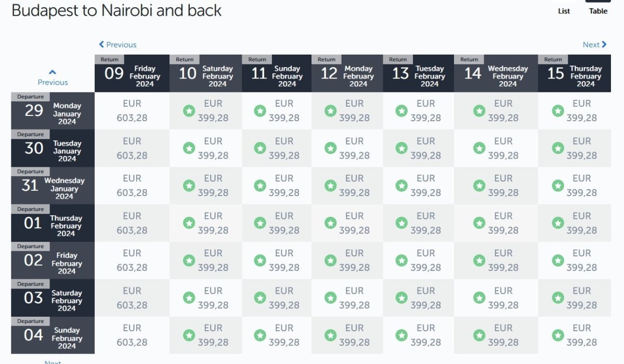The width and height of the screenshot is (624, 364).
Task: Click star icon for Jan 30 departure, Feb 12 return
Action: [330, 148]
